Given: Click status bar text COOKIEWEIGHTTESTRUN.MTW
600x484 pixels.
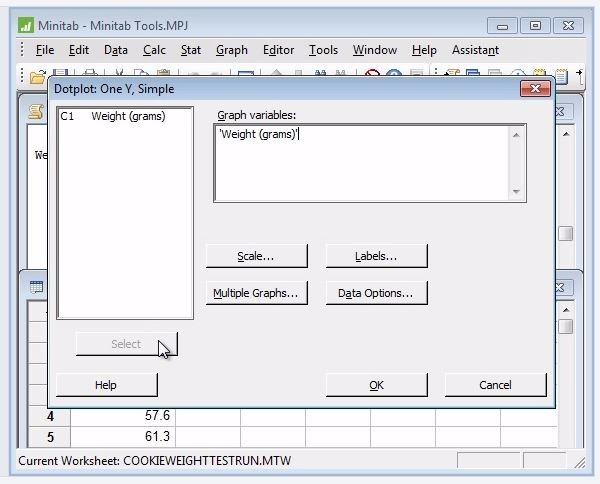Looking at the screenshot, I should [207, 461].
